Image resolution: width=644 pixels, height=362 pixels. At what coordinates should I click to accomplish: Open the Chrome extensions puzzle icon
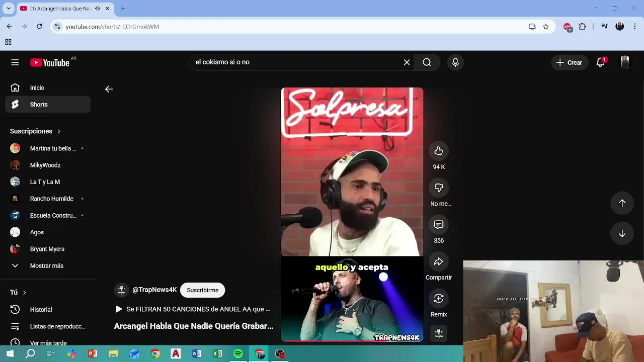point(583,27)
